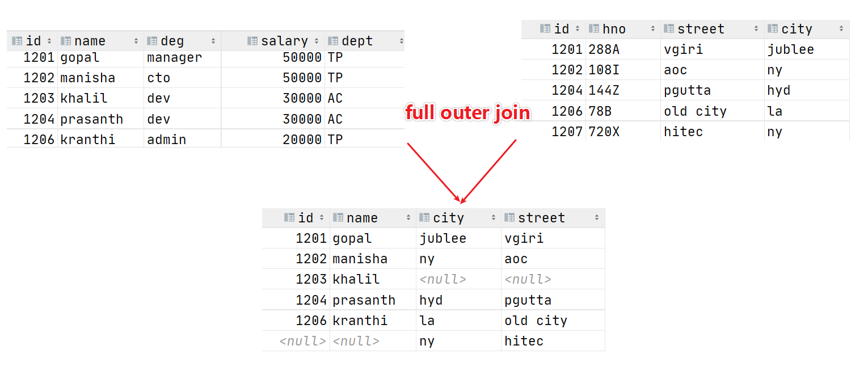The height and width of the screenshot is (375, 868).
Task: Toggle sort arrows on name in joined result table
Action: [408, 217]
